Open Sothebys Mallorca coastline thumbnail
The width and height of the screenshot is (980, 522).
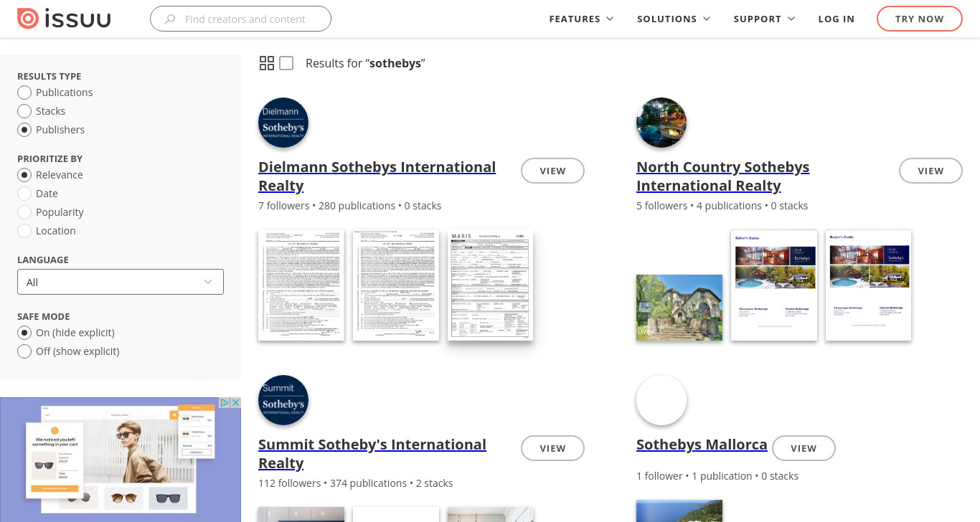679,511
